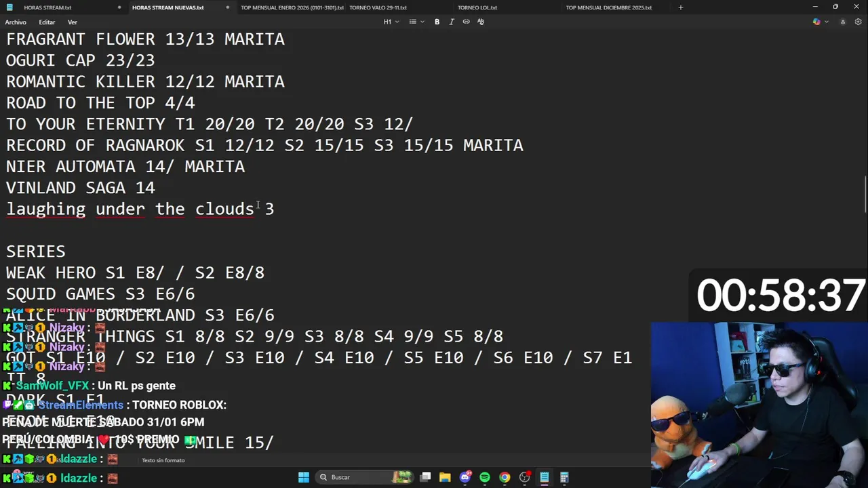The width and height of the screenshot is (868, 488).
Task: Open the Archivo menu
Action: (x=16, y=22)
